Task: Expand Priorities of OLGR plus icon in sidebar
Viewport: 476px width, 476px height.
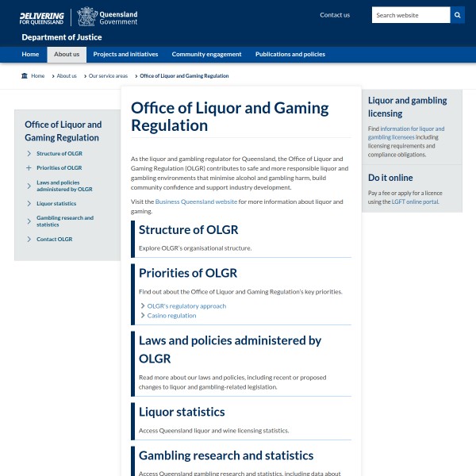Action: tap(29, 168)
